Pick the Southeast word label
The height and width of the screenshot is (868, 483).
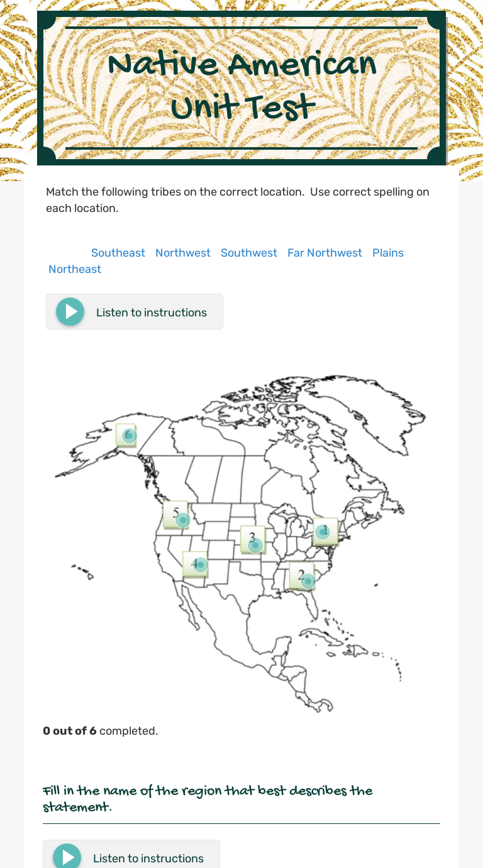click(118, 253)
